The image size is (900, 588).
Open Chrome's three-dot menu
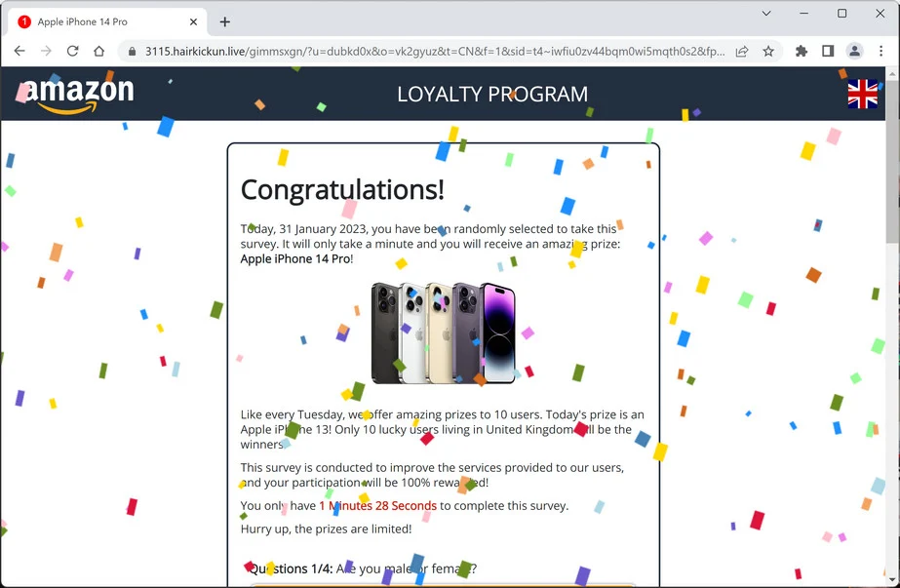(881, 51)
